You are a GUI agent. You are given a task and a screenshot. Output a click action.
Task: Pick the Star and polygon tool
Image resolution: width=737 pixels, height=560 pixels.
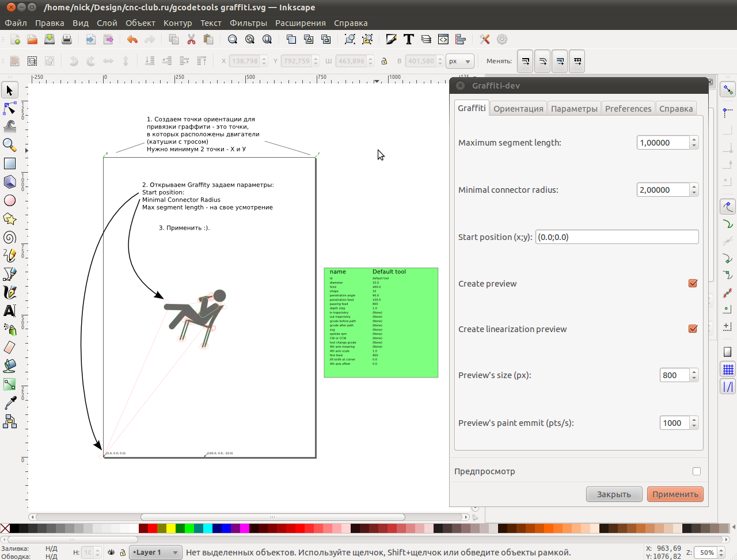[10, 219]
